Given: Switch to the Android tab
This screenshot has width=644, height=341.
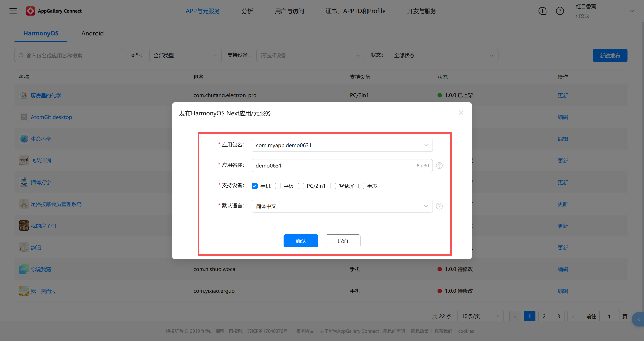Looking at the screenshot, I should 92,33.
